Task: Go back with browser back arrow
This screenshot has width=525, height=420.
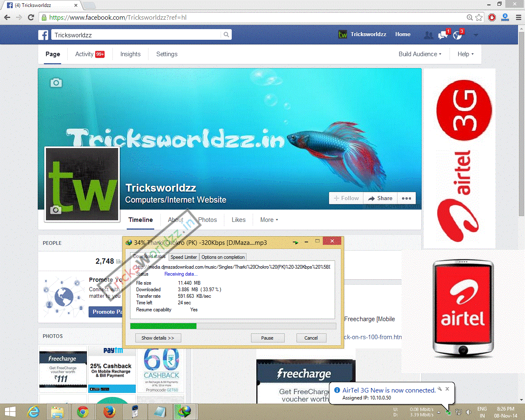Action: click(7, 17)
